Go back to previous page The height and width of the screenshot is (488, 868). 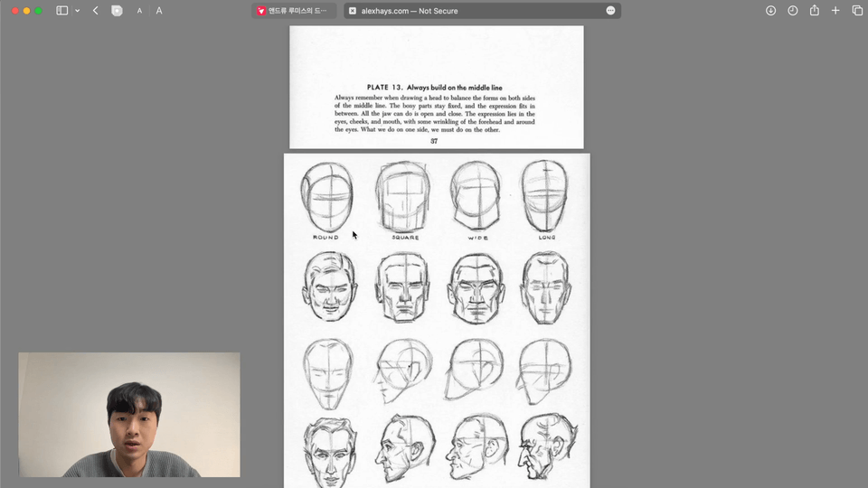coord(96,11)
